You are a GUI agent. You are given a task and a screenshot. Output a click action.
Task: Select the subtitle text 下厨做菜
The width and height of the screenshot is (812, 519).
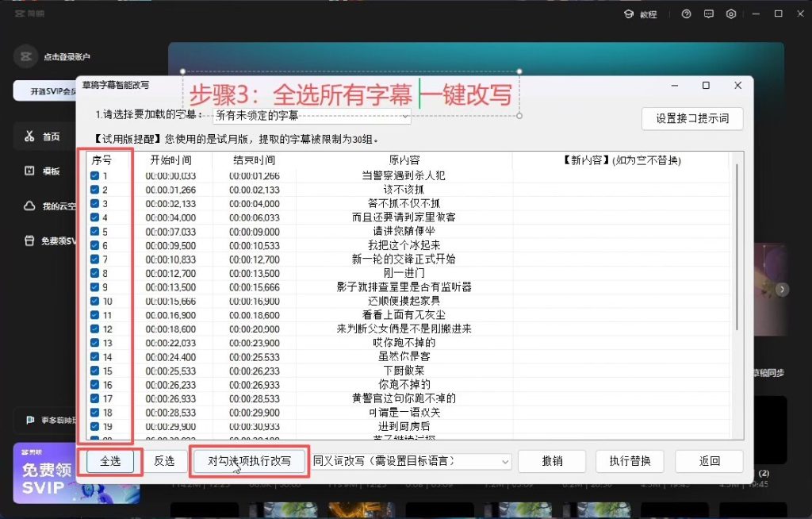point(404,371)
